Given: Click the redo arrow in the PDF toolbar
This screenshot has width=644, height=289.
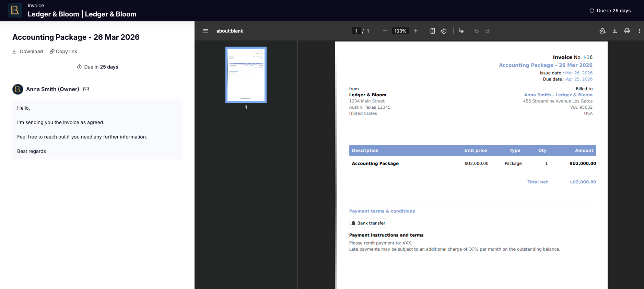Looking at the screenshot, I should point(488,31).
